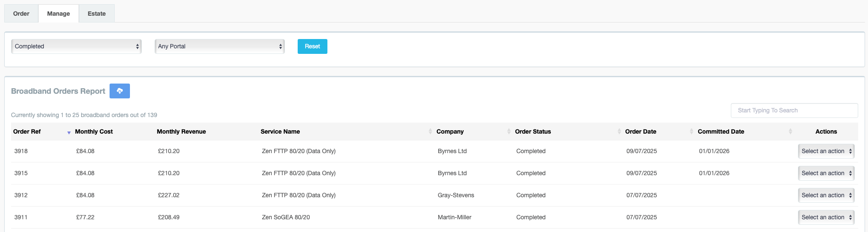This screenshot has width=868, height=232.
Task: Open the Completed status filter dropdown
Action: click(76, 46)
